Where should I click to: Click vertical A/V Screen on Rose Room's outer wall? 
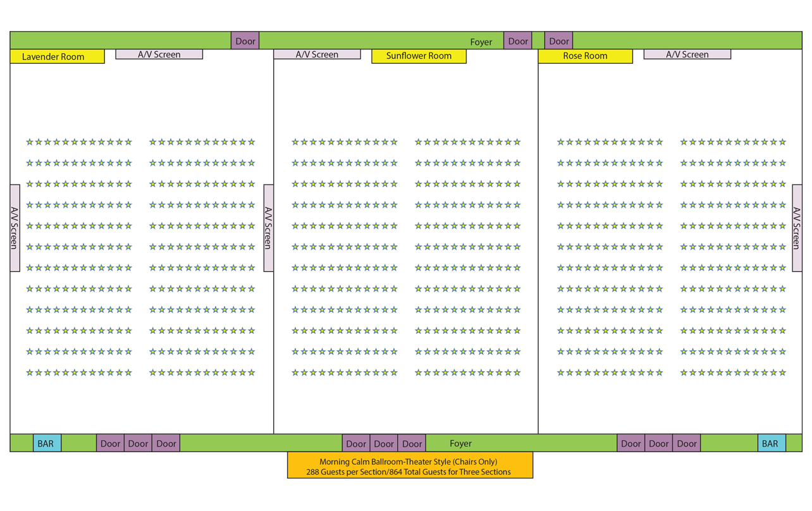pyautogui.click(x=797, y=228)
